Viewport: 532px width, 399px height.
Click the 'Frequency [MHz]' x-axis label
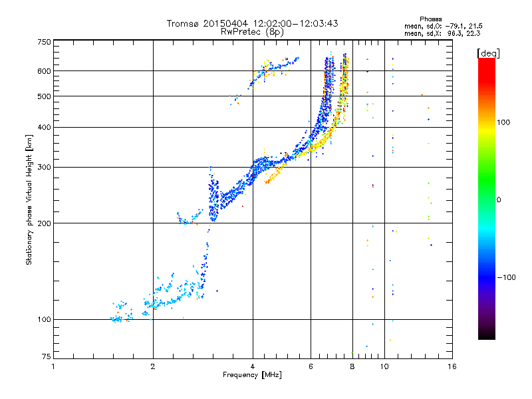252,375
